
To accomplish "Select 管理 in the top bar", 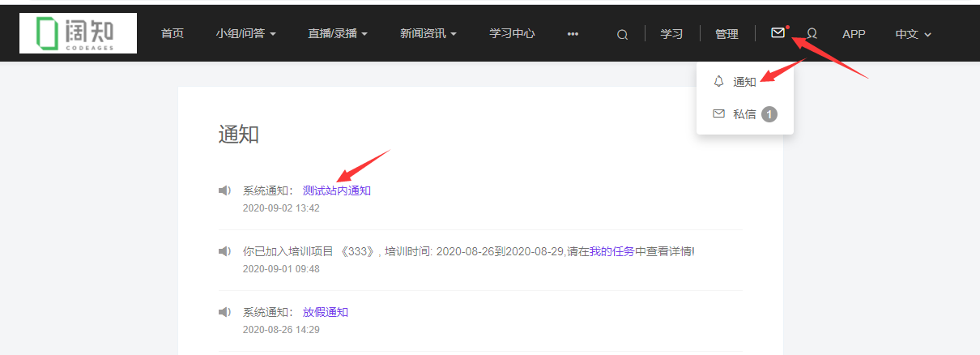I will tap(726, 34).
